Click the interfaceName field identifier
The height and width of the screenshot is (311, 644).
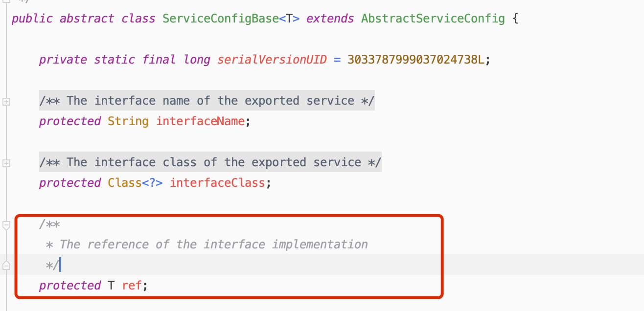200,121
